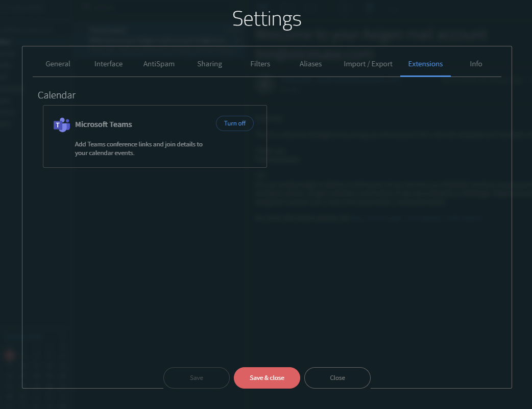532x409 pixels.
Task: Close the Settings dialog with Close button
Action: click(337, 378)
